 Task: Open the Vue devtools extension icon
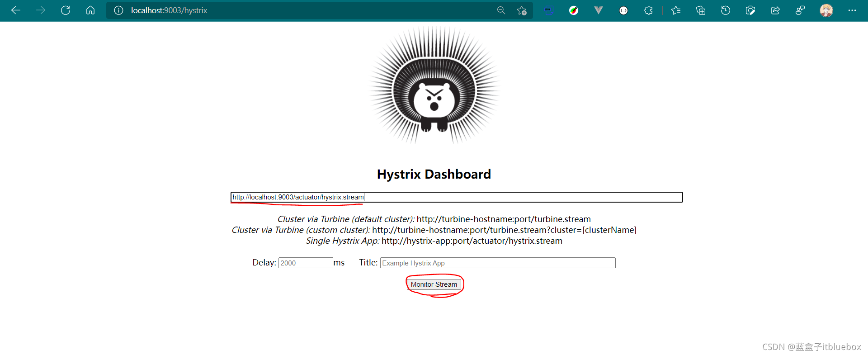coord(599,10)
